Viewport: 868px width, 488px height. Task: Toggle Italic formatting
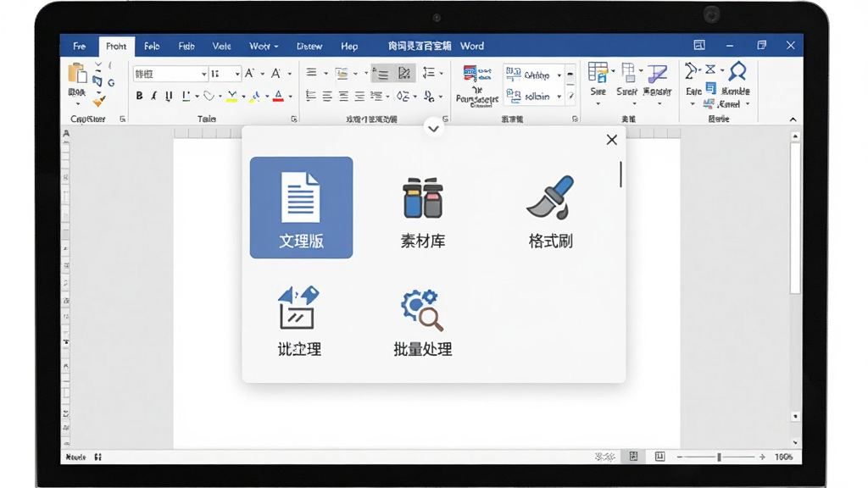(x=154, y=97)
